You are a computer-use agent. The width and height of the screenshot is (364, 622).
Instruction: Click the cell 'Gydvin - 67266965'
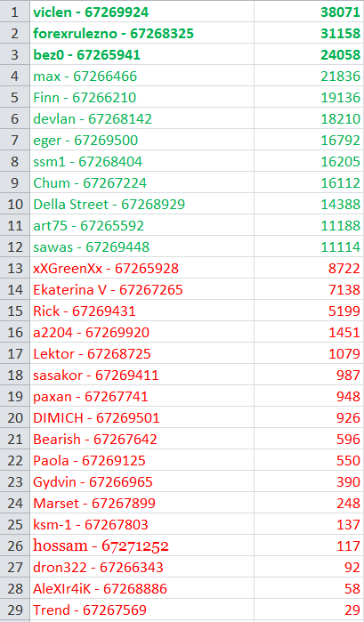(142, 481)
